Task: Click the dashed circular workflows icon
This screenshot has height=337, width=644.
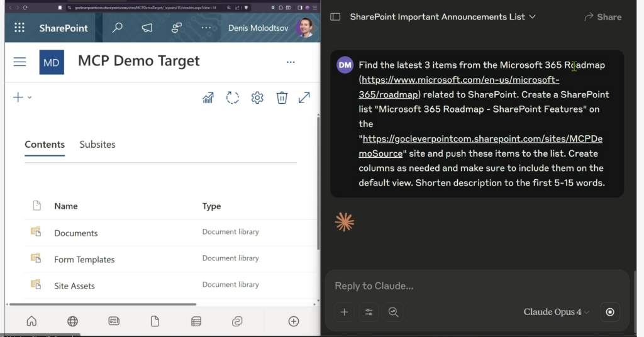Action: pos(233,97)
